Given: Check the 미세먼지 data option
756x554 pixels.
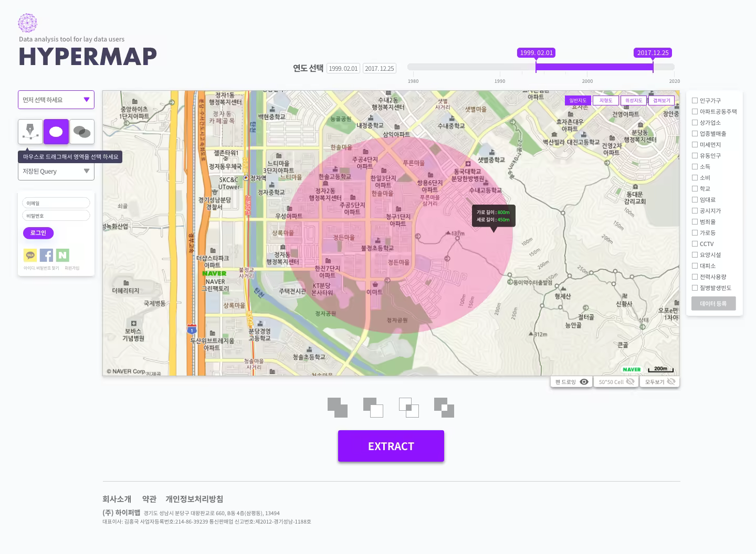Looking at the screenshot, I should click(x=695, y=144).
